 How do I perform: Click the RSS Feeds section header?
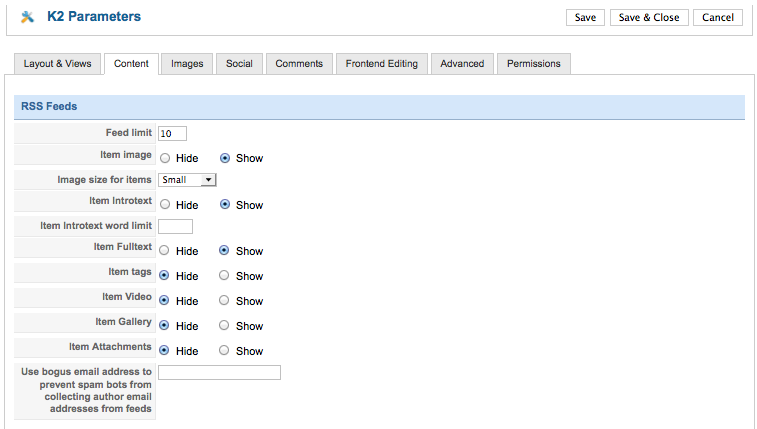(379, 107)
